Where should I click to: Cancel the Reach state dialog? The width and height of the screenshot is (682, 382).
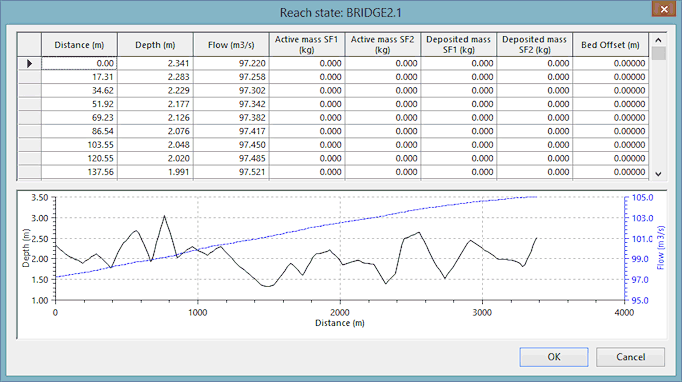[630, 357]
